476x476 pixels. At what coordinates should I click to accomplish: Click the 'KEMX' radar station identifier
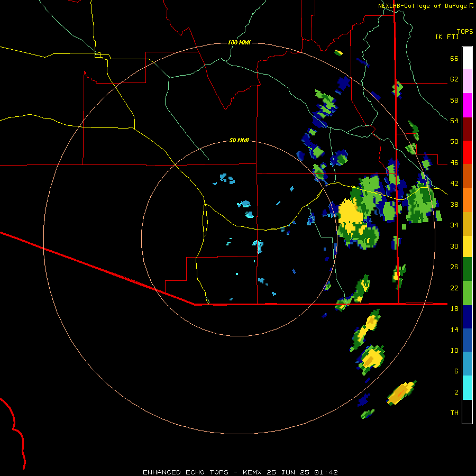tap(253, 472)
